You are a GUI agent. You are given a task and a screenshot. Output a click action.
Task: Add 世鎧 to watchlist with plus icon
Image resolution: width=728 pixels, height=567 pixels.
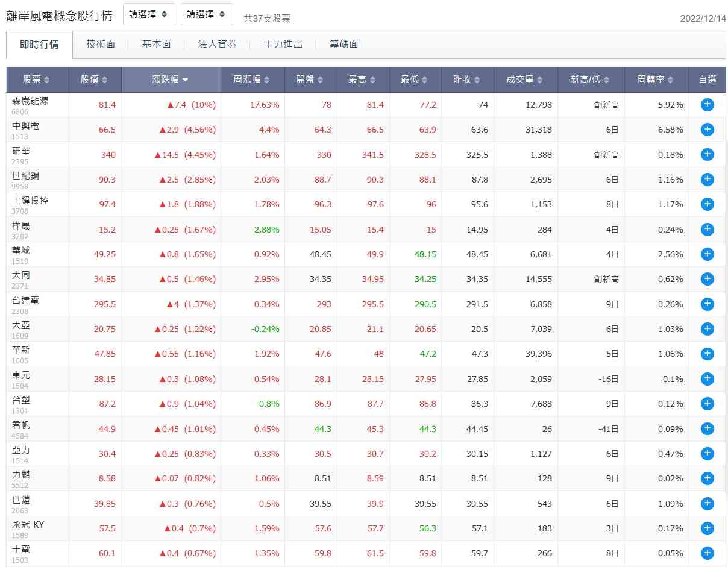(707, 504)
